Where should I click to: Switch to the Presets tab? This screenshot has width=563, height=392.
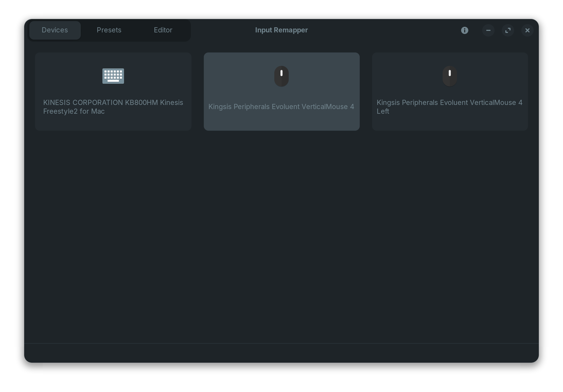coord(109,30)
